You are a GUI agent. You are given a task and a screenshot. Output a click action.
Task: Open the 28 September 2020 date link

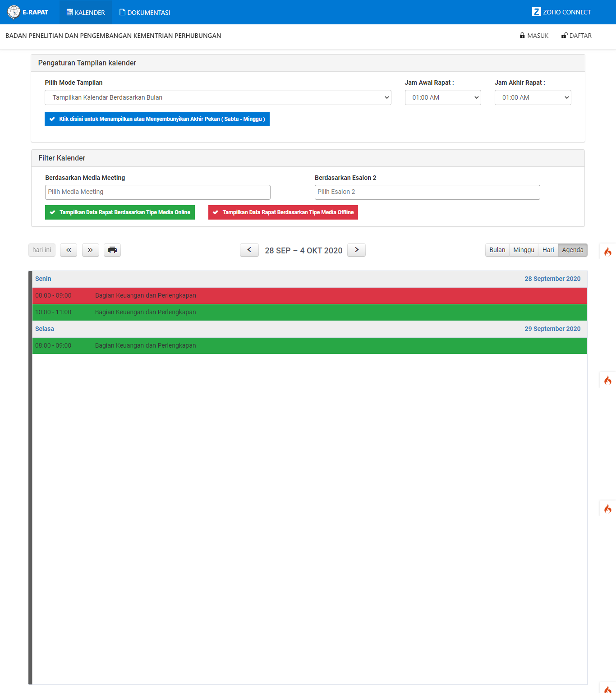pyautogui.click(x=552, y=279)
